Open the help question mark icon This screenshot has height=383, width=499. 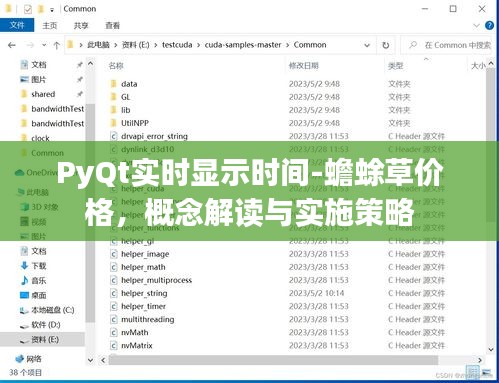[489, 25]
